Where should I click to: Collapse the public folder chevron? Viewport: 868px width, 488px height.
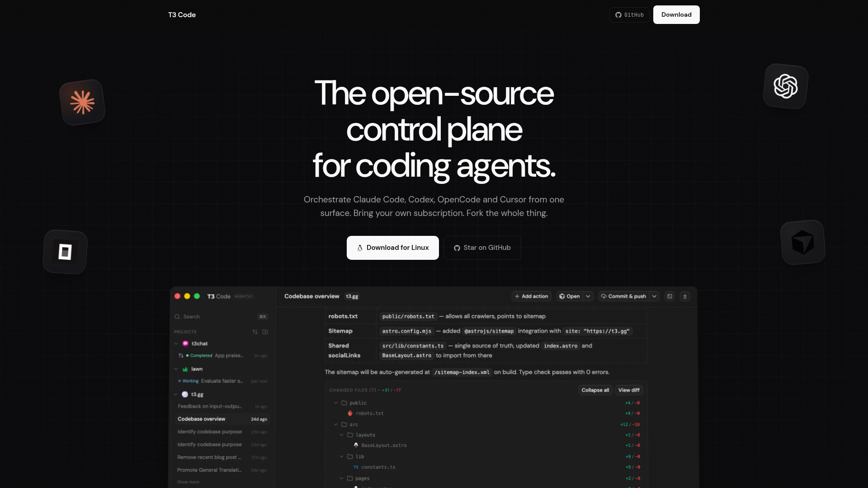coord(335,403)
